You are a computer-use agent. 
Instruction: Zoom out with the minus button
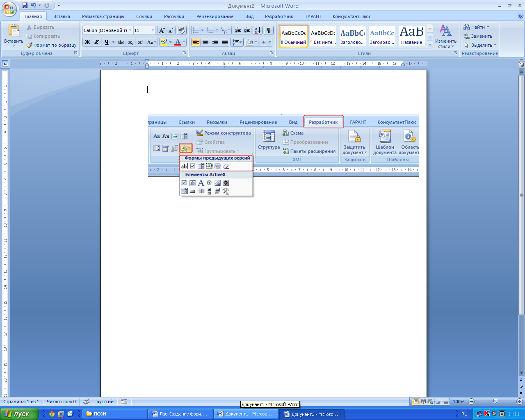pos(471,402)
